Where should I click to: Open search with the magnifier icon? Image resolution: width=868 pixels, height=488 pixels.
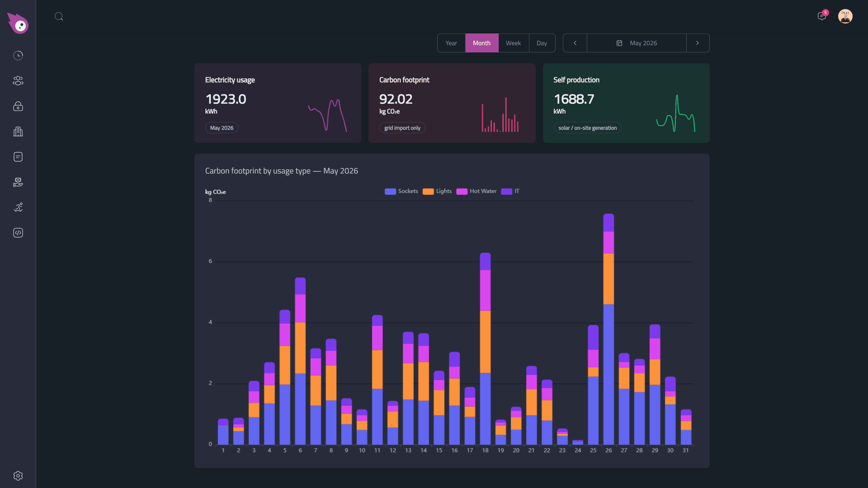tap(59, 17)
